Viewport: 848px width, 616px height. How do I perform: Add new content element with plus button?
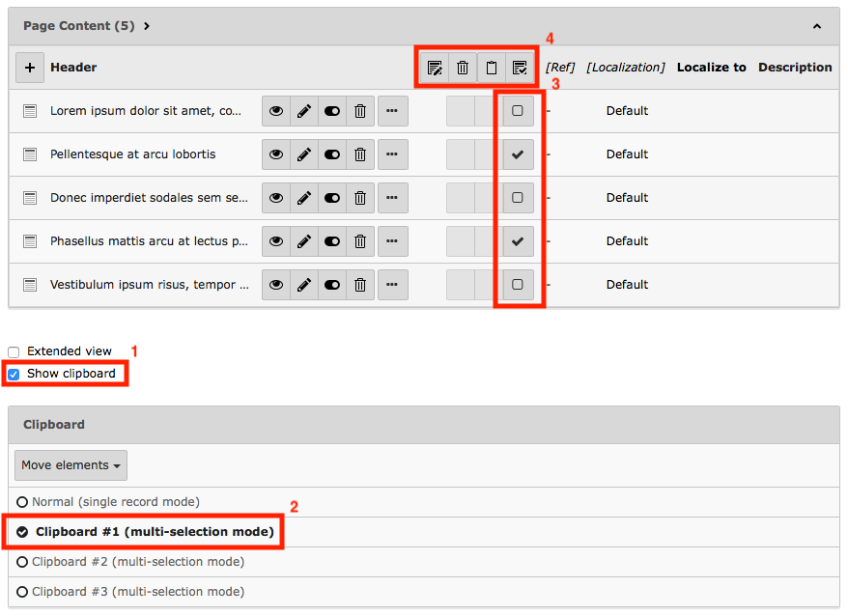click(30, 68)
